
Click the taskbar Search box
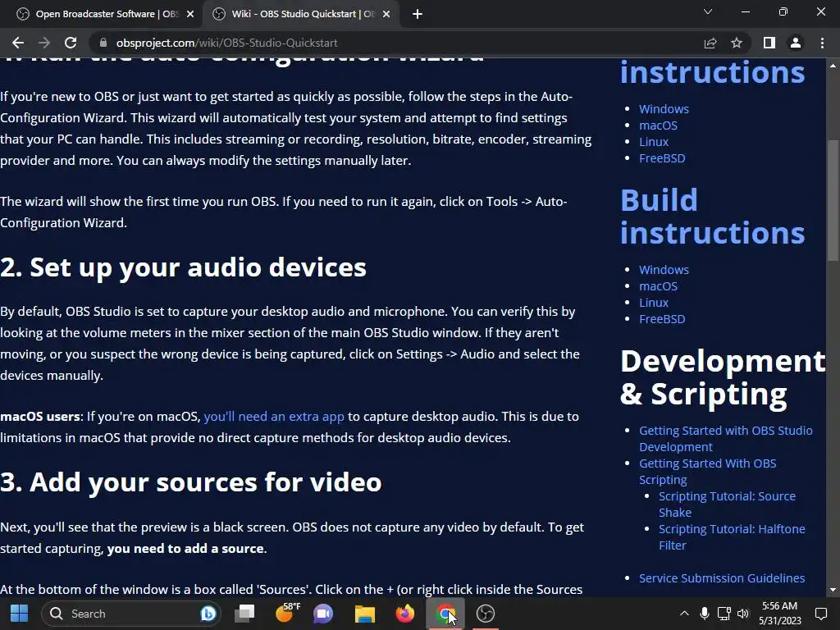130,614
